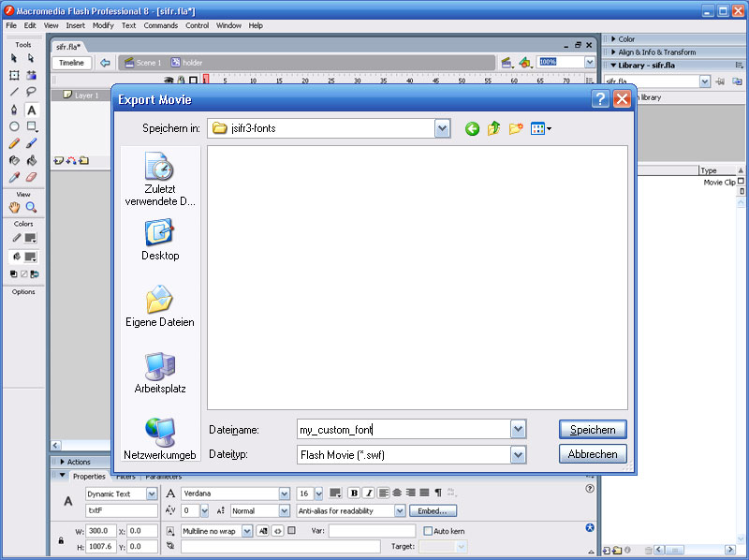This screenshot has height=560, width=749.
Task: Click the Edit Symbols icon
Action: click(525, 63)
